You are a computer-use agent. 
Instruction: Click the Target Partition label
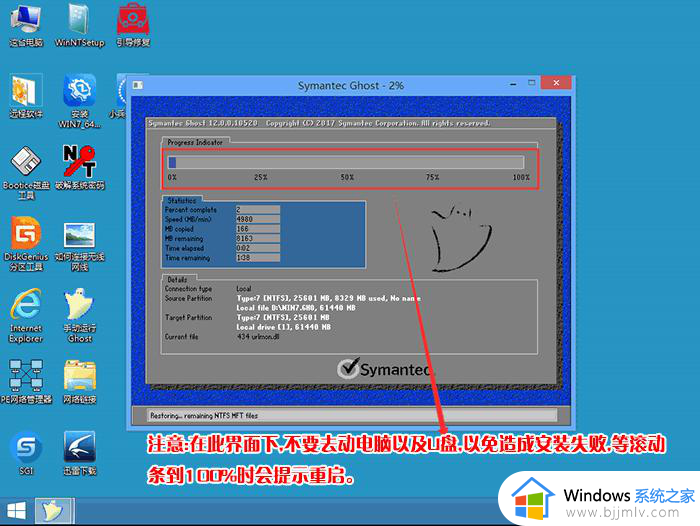click(188, 317)
